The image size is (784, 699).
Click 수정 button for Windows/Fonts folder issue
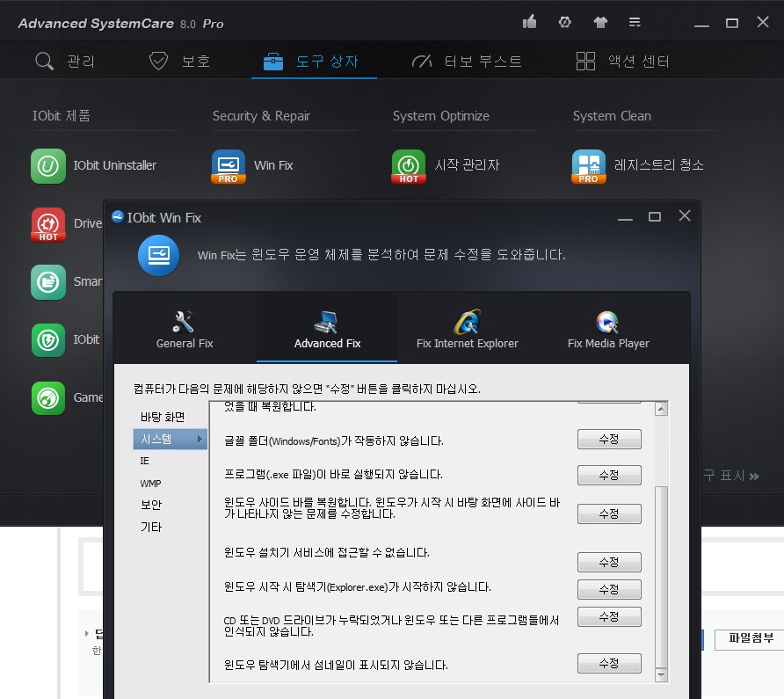pos(609,440)
